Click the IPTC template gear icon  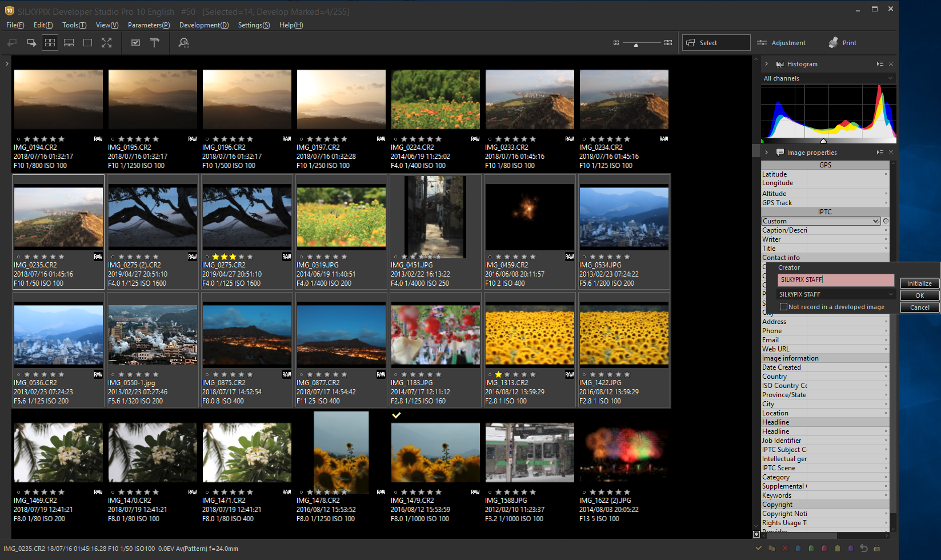click(x=886, y=221)
